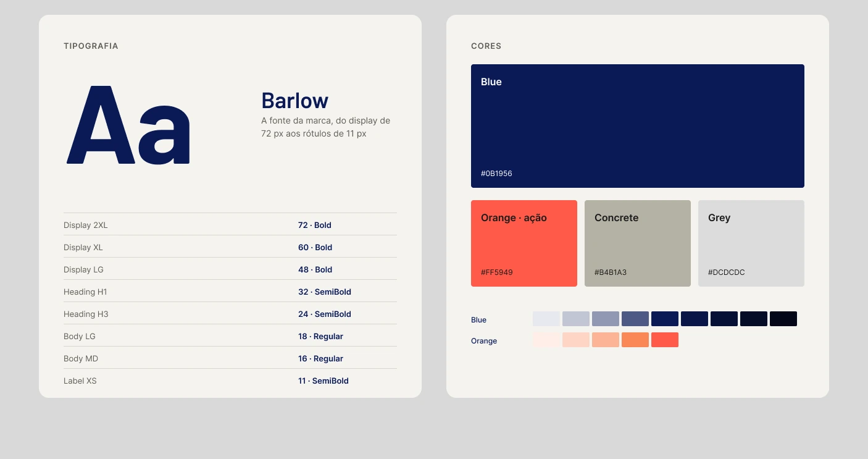Click the lightest tint in the Blue scale
The height and width of the screenshot is (459, 868).
tap(546, 319)
